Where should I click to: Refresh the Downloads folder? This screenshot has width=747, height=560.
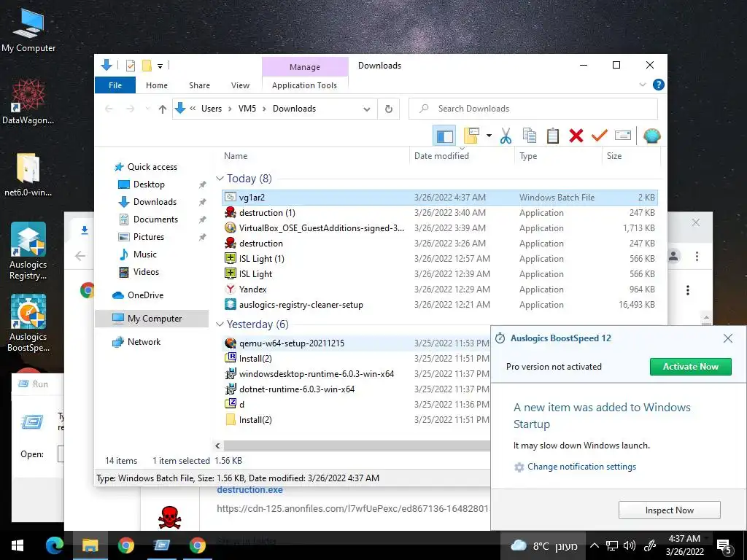pos(389,109)
